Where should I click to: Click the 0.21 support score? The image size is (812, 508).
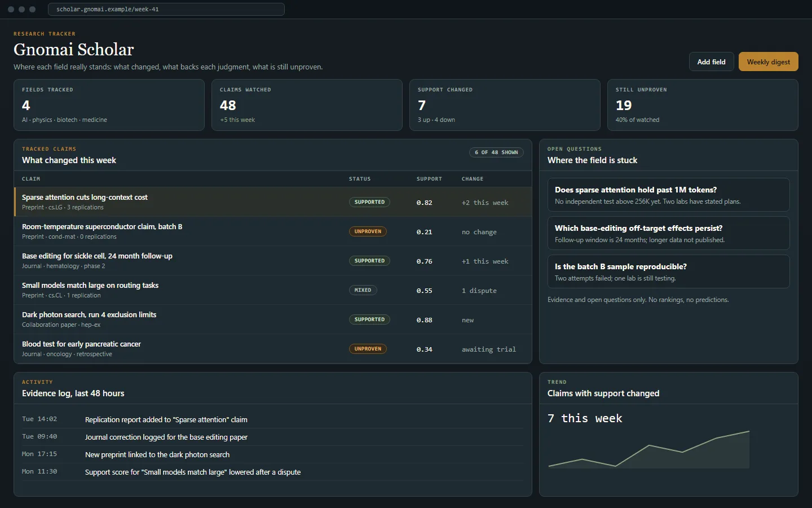(424, 232)
